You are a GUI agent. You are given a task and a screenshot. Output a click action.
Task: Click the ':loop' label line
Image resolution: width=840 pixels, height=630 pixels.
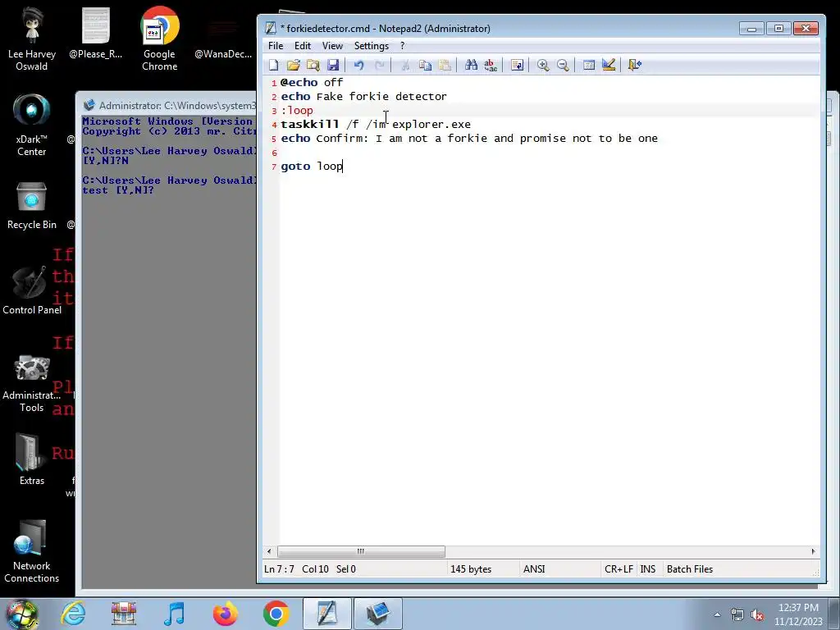[297, 111]
